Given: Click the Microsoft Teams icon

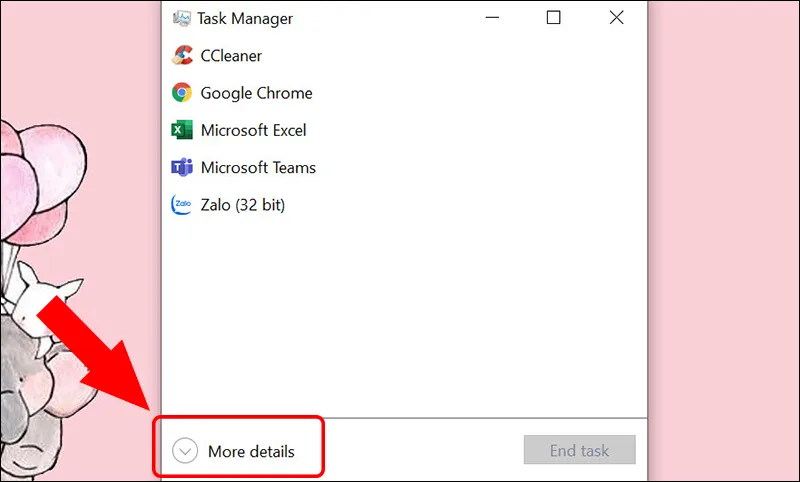Looking at the screenshot, I should 182,167.
